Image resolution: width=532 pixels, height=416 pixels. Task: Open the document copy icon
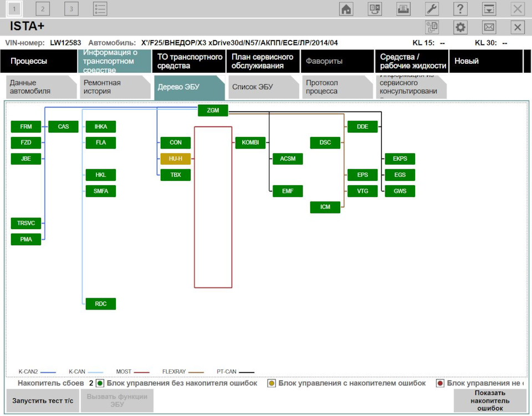432,27
